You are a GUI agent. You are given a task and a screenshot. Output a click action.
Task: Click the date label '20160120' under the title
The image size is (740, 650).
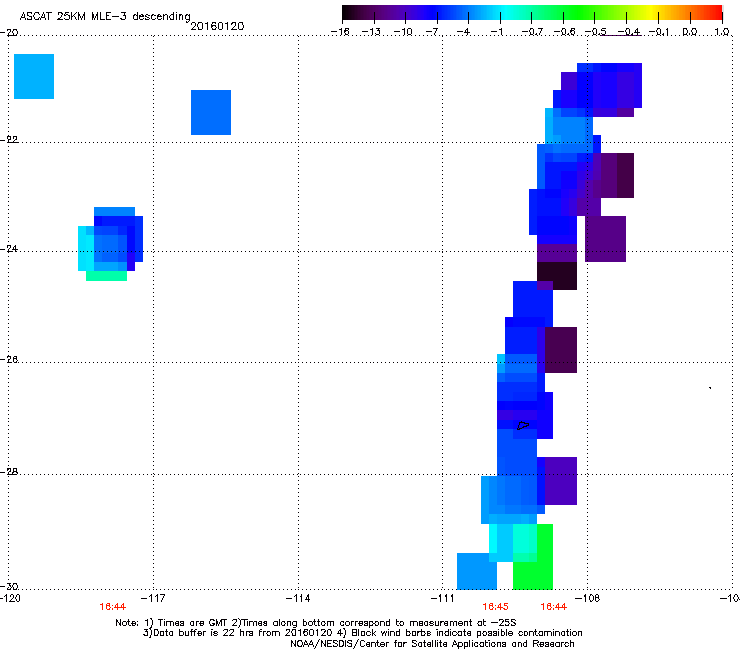click(217, 26)
